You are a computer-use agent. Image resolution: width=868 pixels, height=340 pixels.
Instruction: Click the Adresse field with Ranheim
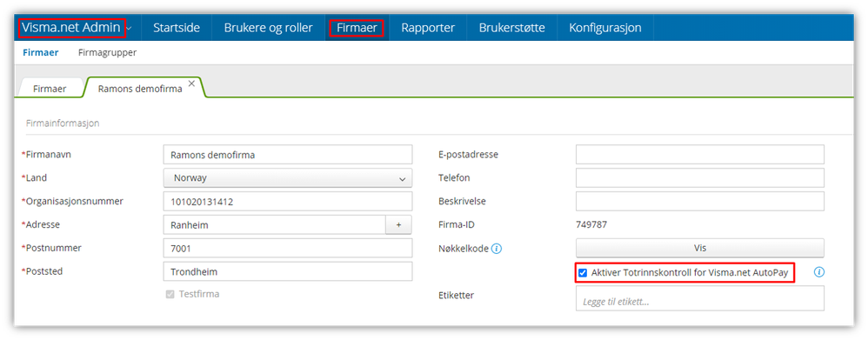[x=275, y=225]
